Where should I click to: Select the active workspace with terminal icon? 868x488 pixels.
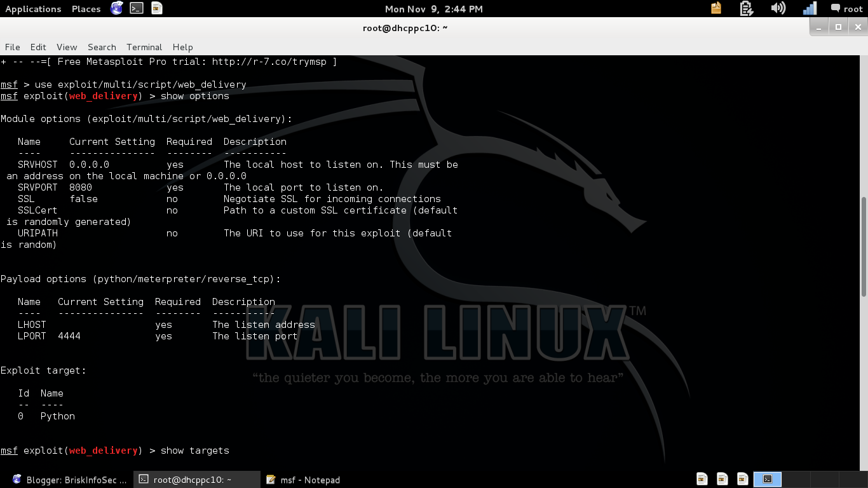coord(768,479)
